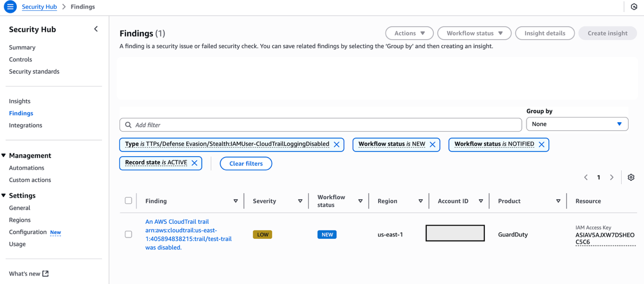
Task: Select all findings via the header checkbox
Action: click(x=128, y=200)
